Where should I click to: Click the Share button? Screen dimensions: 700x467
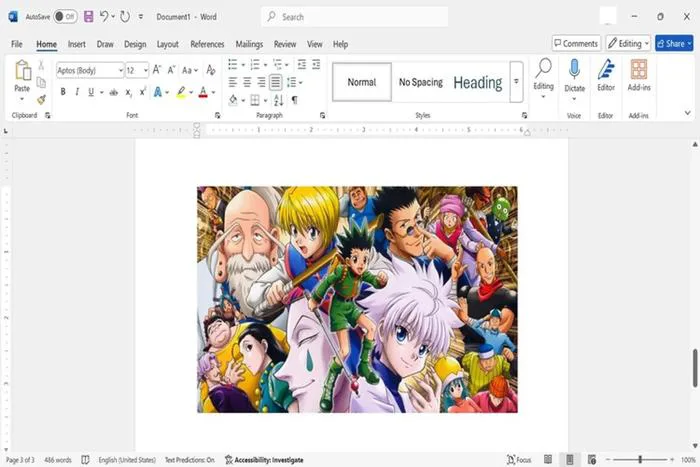(x=674, y=43)
